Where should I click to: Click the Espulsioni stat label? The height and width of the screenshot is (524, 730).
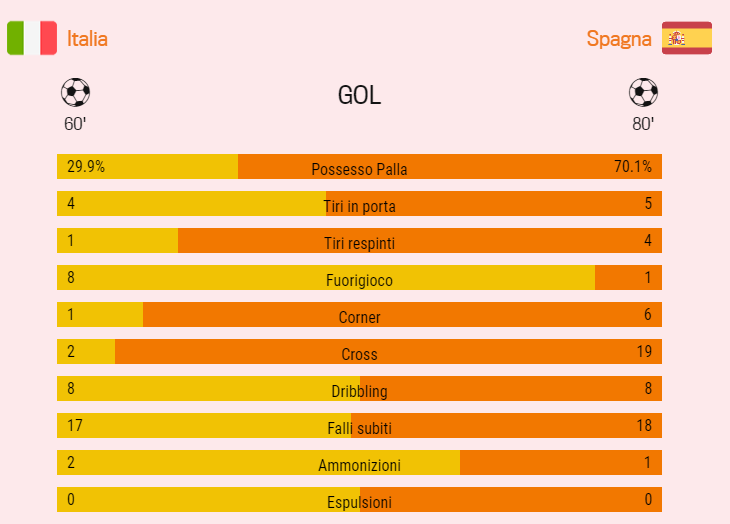(x=359, y=502)
